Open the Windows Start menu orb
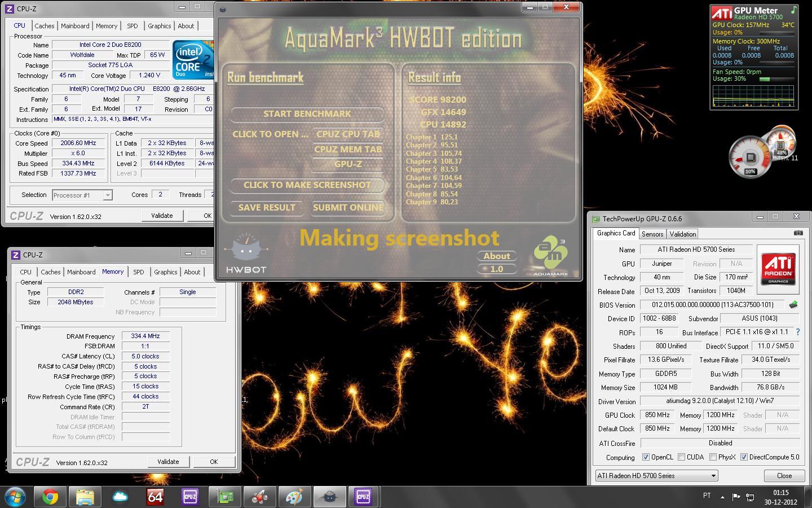Screen dimensions: 812x508 tap(15, 497)
